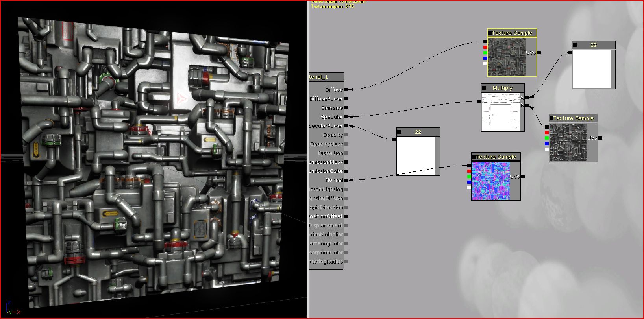Image resolution: width=644 pixels, height=319 pixels.
Task: Select the normal-map Texture Sample title bar
Action: pos(496,157)
